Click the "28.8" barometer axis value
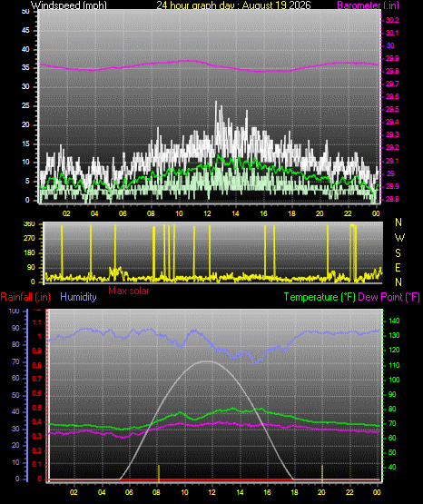The width and height of the screenshot is (423, 504). [392, 199]
